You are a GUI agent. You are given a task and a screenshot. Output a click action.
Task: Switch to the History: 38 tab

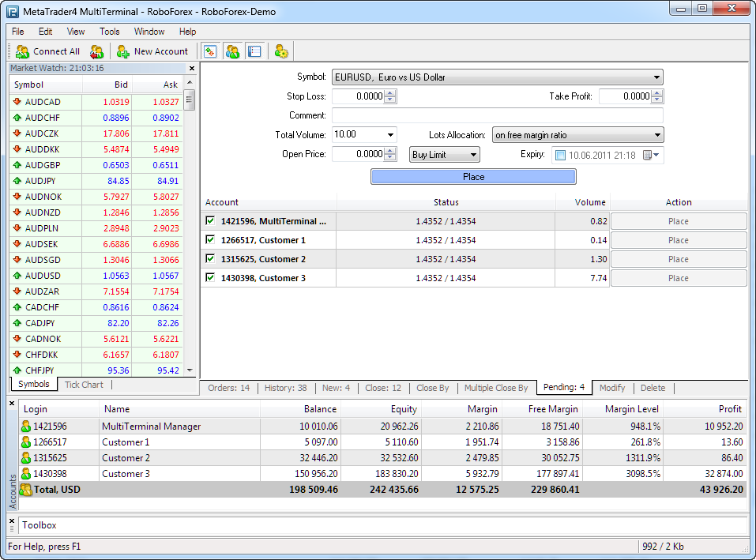pos(285,388)
